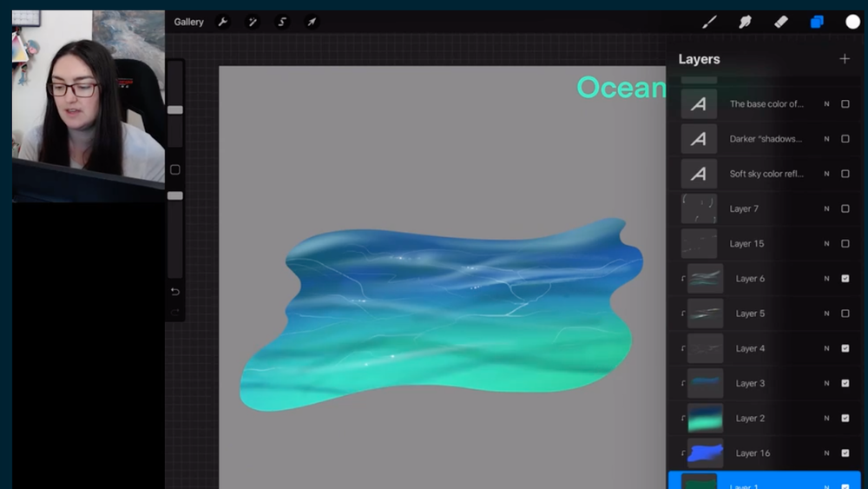Show Layer 5 using its checkbox

[845, 314]
